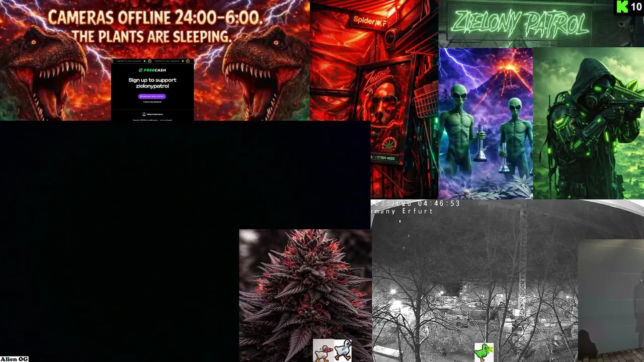Viewport: 644px width, 362px height.
Task: Click "THE PLANTS ARE SLEEPING." text
Action: click(x=151, y=37)
